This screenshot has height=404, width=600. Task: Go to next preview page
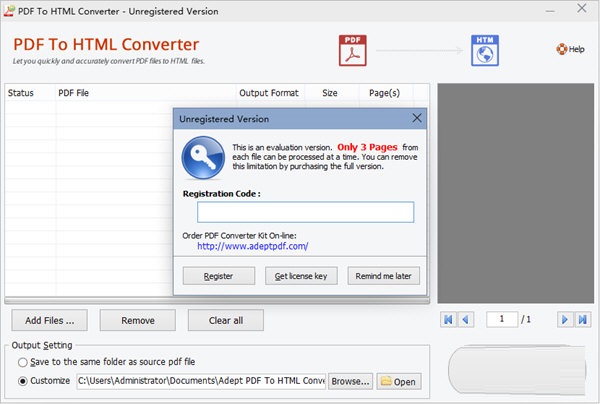pyautogui.click(x=565, y=319)
